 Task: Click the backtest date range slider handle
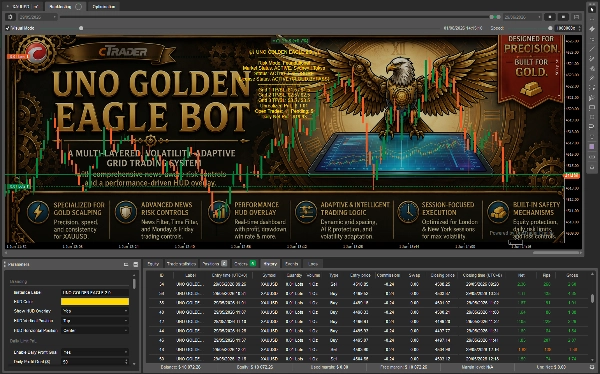[495, 17]
